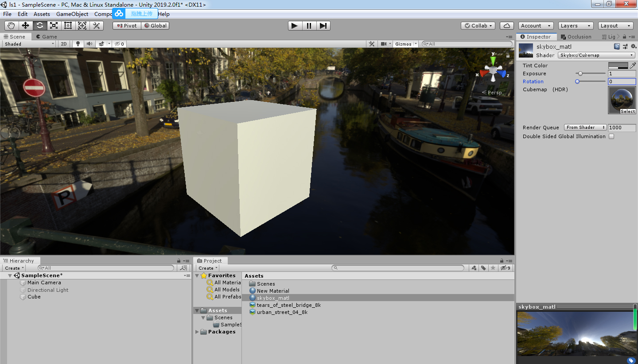Image resolution: width=638 pixels, height=364 pixels.
Task: Open the Layout dropdown
Action: click(615, 26)
